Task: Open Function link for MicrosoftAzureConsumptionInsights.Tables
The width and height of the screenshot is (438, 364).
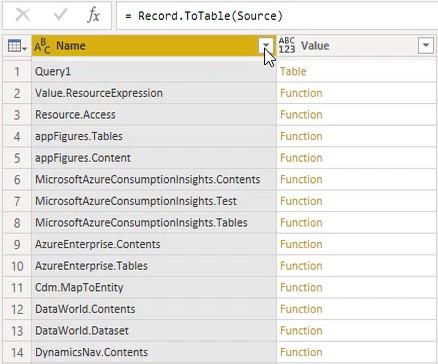Action: [x=301, y=223]
